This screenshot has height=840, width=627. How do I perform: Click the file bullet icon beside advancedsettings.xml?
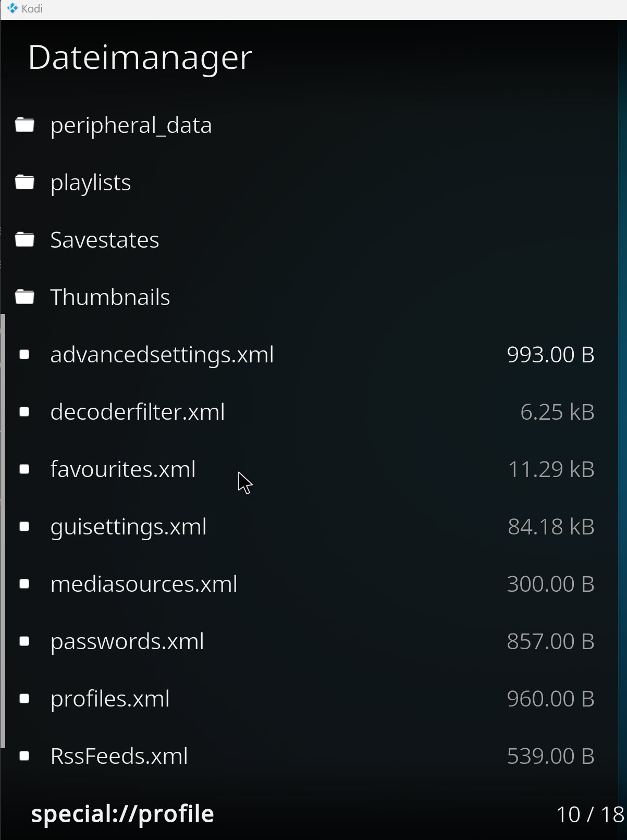[24, 355]
